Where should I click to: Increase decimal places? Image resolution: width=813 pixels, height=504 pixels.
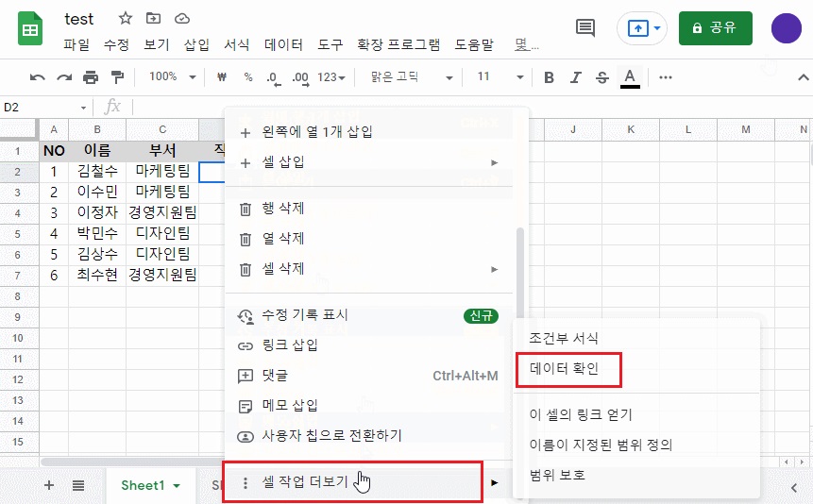[x=300, y=78]
